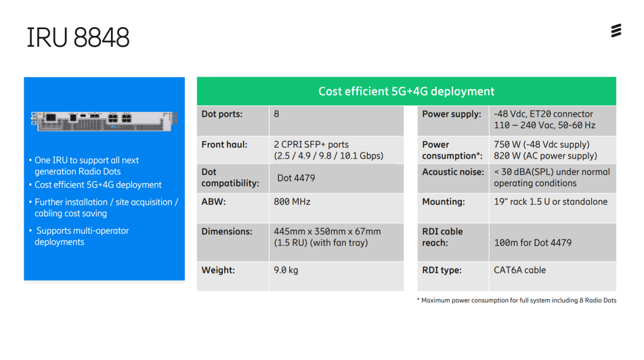
Task: Click the 'Dot ports:' label cell
Action: [233, 121]
